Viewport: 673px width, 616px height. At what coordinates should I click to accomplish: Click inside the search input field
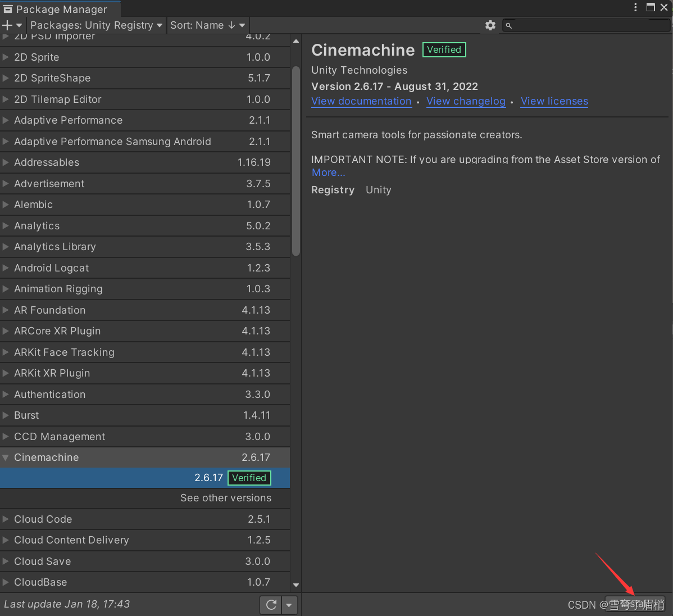584,25
